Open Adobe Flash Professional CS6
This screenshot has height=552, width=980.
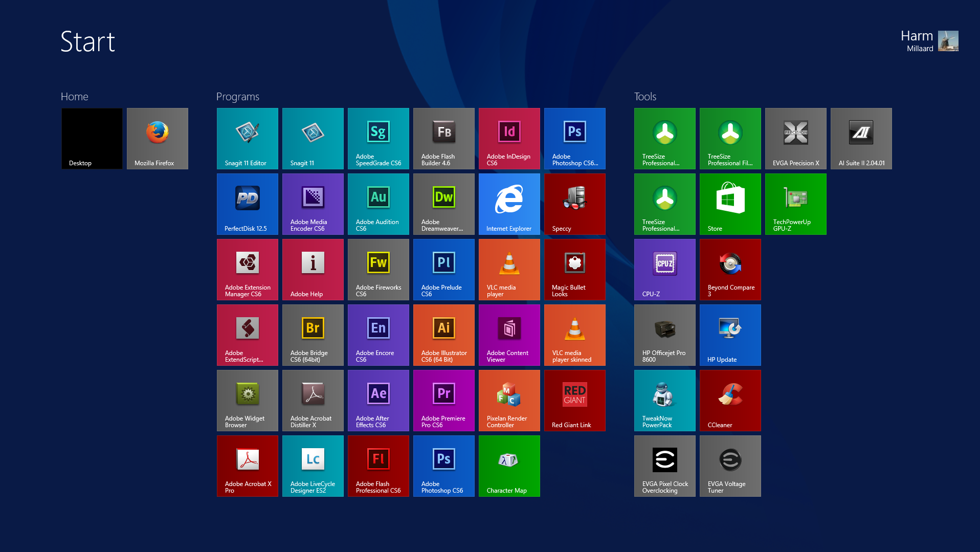378,466
